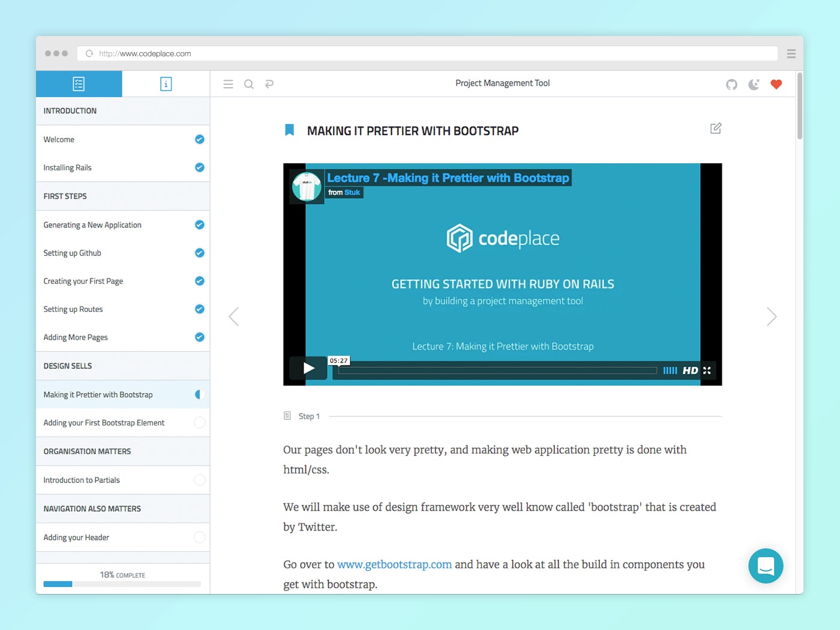Screen dimensions: 840x630
Task: Open the Adding More Pages lesson
Action: pos(123,337)
